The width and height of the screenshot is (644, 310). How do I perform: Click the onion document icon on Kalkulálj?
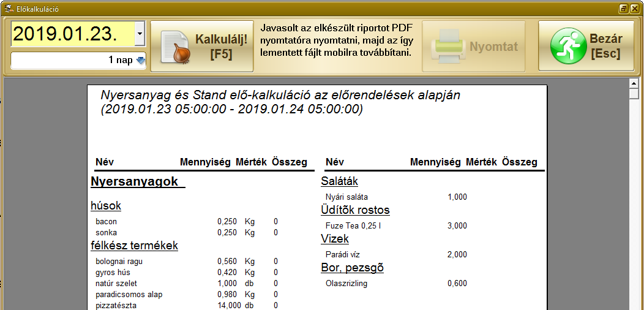pos(174,47)
